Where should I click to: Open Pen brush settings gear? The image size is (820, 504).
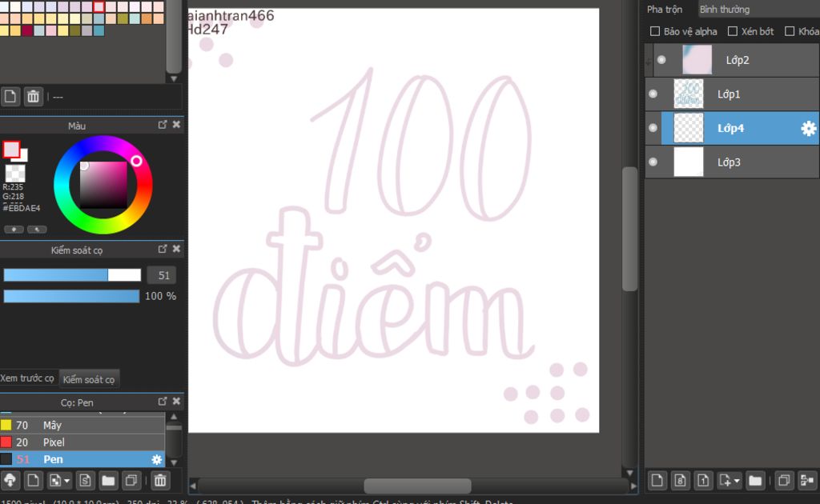156,460
